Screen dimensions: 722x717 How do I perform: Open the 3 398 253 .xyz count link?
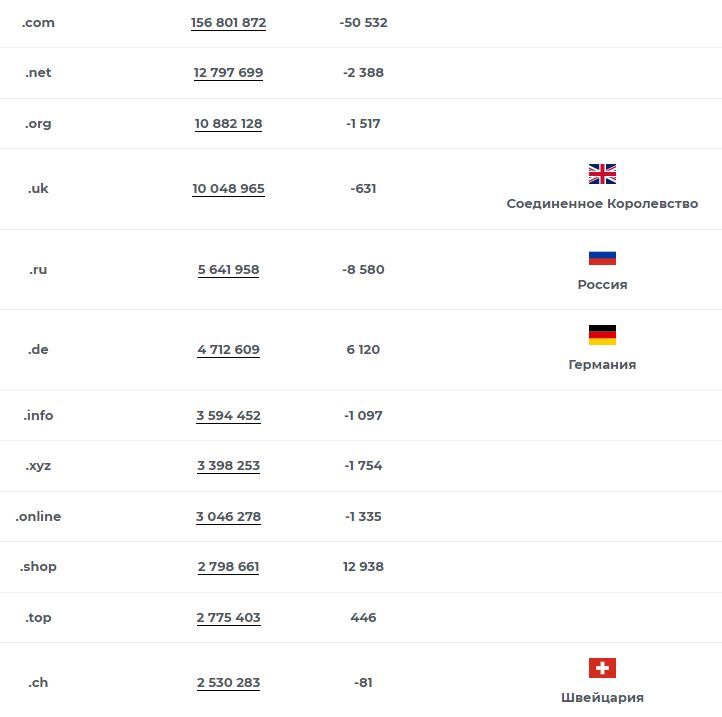click(x=228, y=466)
